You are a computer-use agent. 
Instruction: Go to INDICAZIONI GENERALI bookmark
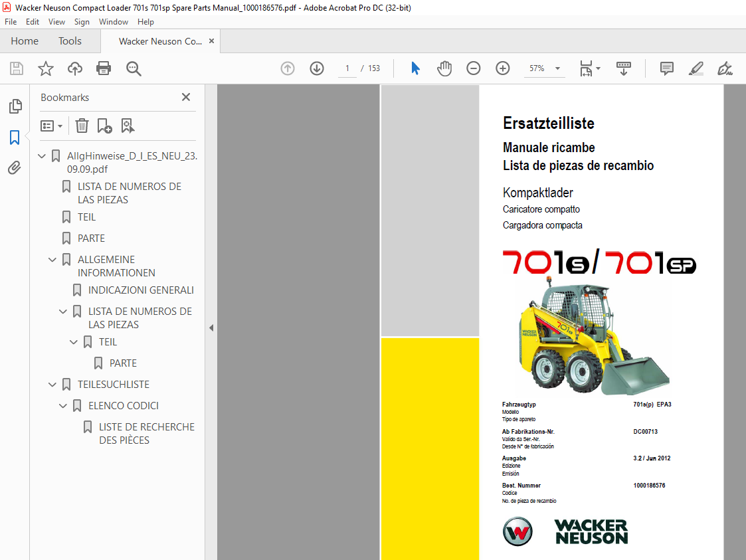[141, 290]
